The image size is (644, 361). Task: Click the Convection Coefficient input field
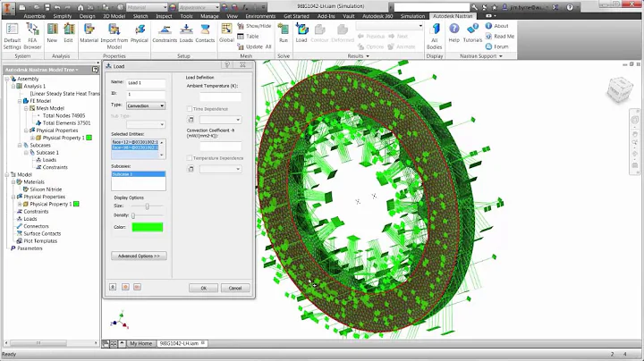pyautogui.click(x=220, y=146)
